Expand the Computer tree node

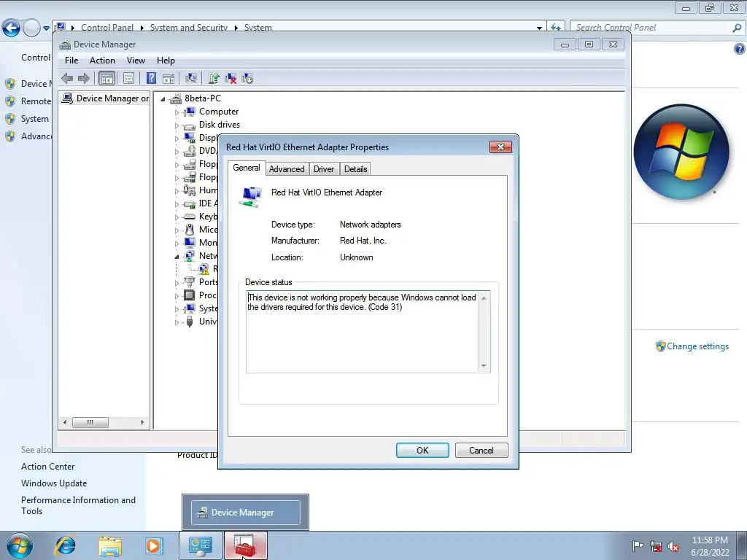(177, 112)
